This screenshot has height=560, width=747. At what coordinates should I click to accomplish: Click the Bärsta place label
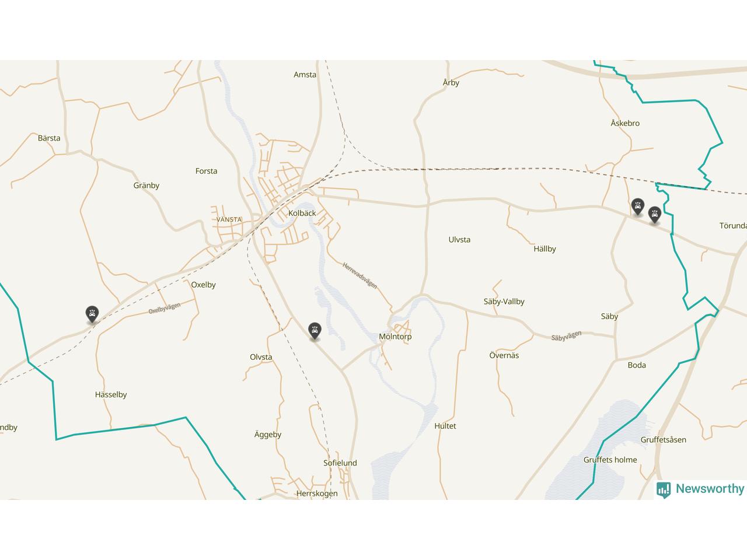click(x=49, y=138)
